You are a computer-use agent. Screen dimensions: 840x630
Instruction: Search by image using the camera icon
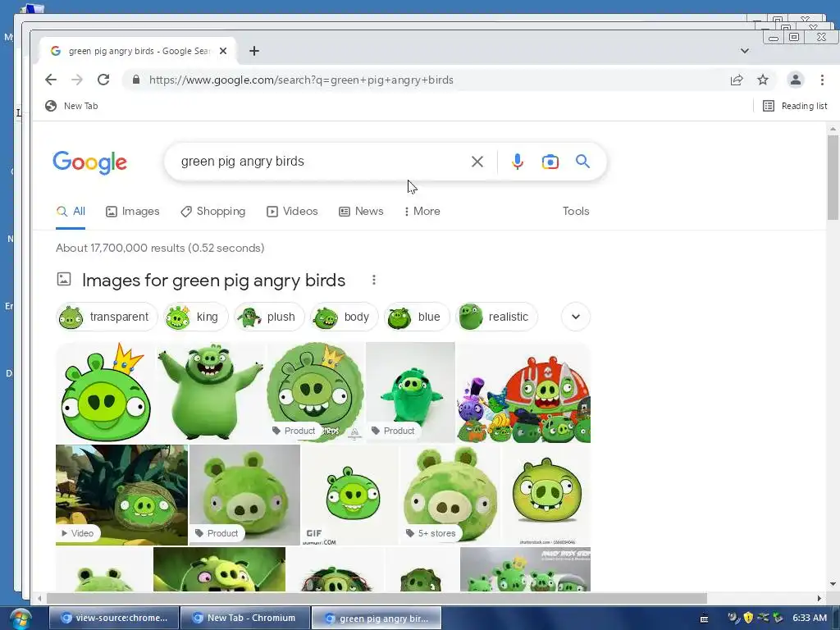click(x=550, y=162)
